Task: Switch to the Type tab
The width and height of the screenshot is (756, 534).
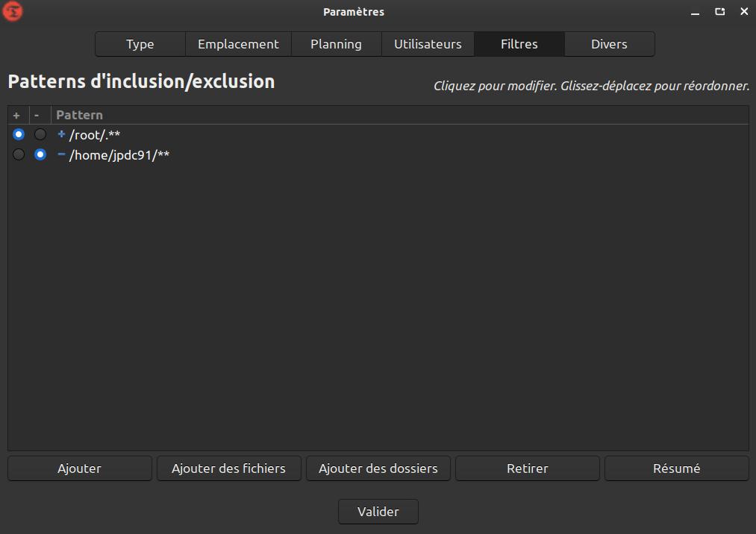Action: (x=140, y=44)
